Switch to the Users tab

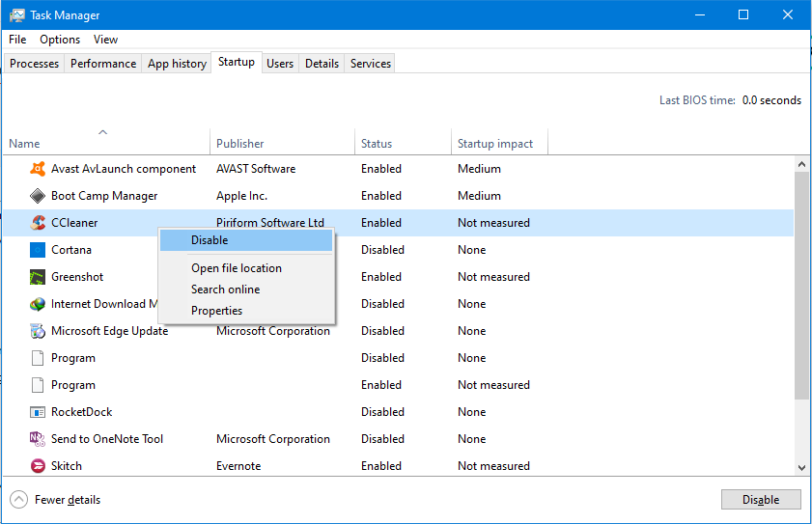(x=280, y=63)
